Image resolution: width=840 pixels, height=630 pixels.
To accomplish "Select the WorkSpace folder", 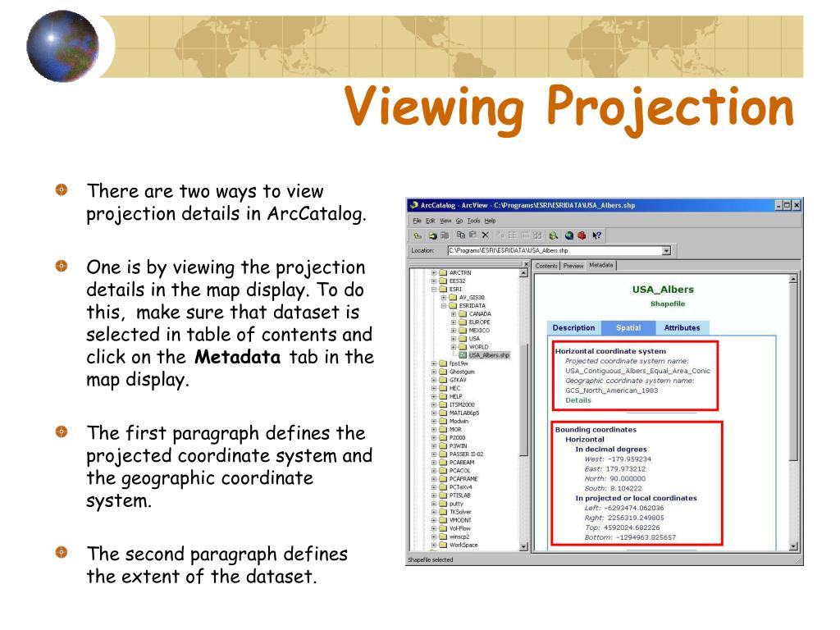I will (463, 545).
